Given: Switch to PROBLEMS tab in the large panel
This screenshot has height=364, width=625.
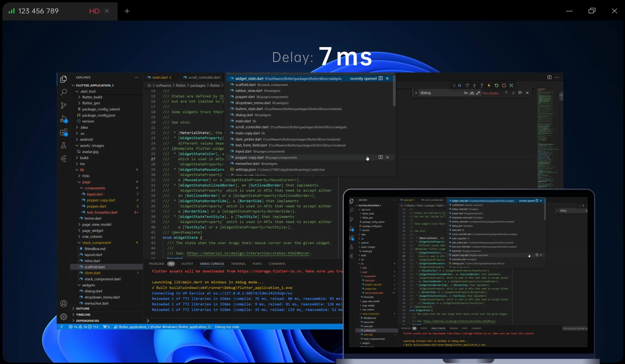Looking at the screenshot, I should click(x=156, y=263).
